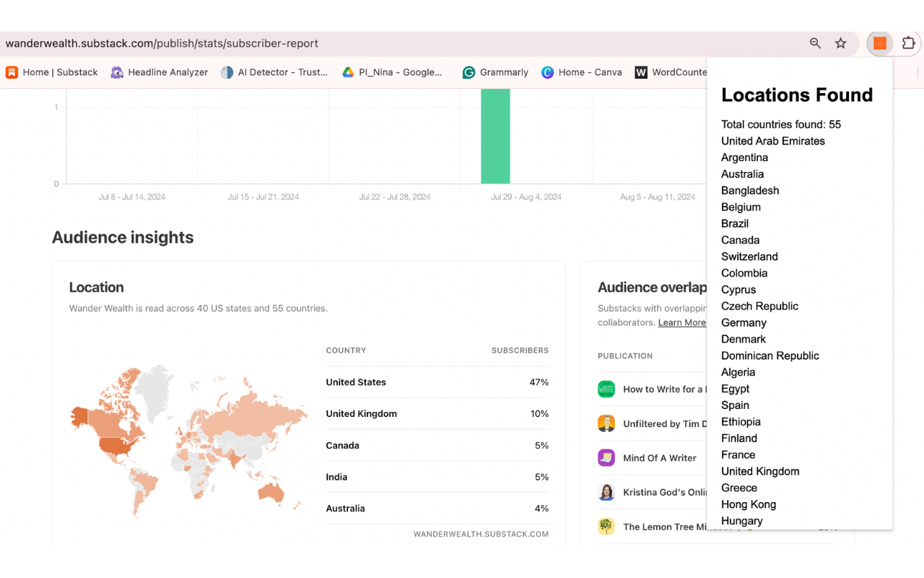Click Kristina God's publication avatar
Screen dimensions: 924x578
coord(606,492)
